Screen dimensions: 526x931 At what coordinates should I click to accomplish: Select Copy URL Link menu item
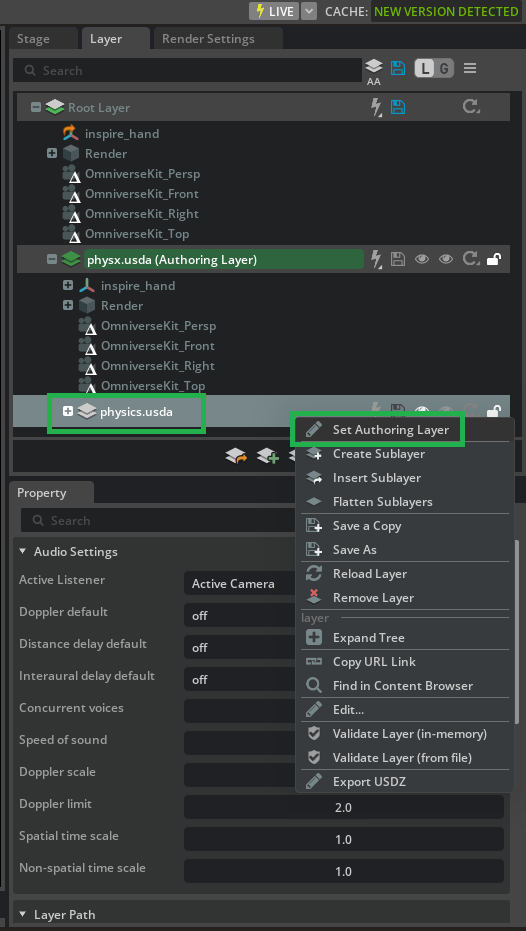(375, 661)
